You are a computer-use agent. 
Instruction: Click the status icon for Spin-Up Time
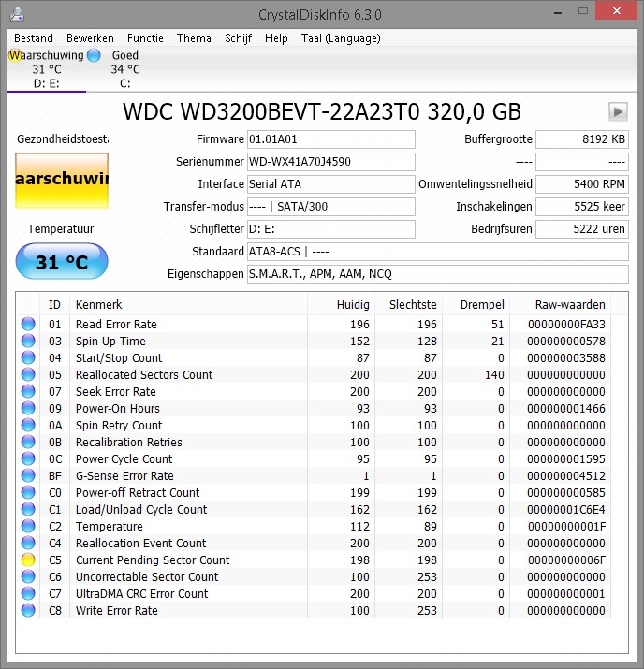coord(28,341)
